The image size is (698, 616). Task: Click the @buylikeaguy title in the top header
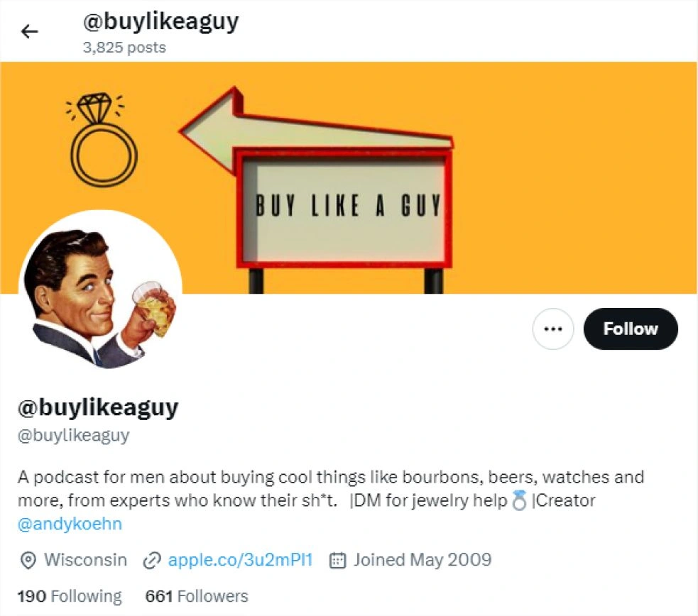pyautogui.click(x=160, y=21)
